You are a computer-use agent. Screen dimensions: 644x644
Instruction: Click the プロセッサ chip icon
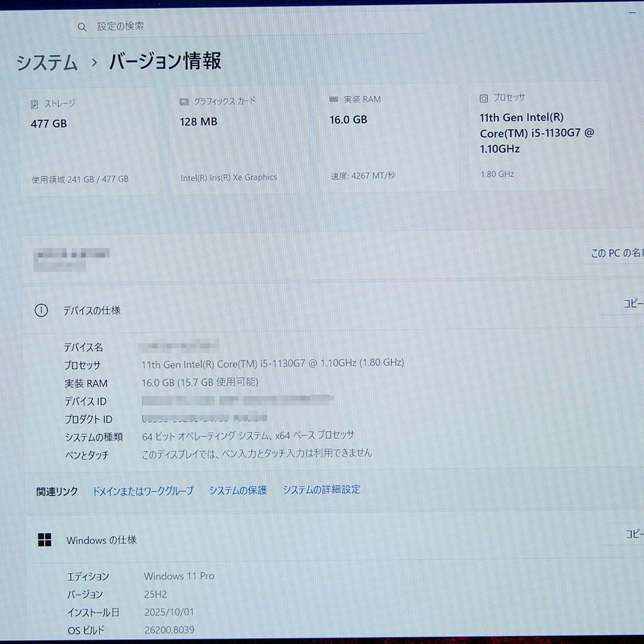(x=484, y=98)
